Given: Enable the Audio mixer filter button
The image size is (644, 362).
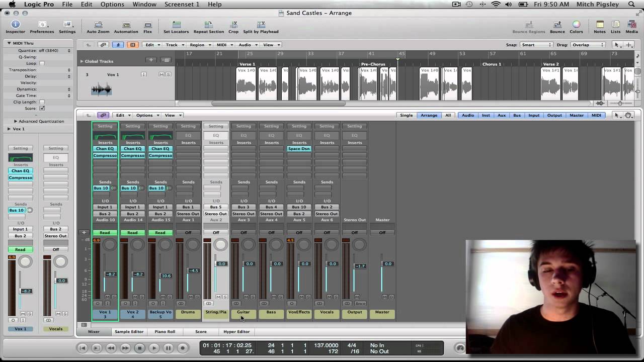Looking at the screenshot, I should [x=468, y=115].
